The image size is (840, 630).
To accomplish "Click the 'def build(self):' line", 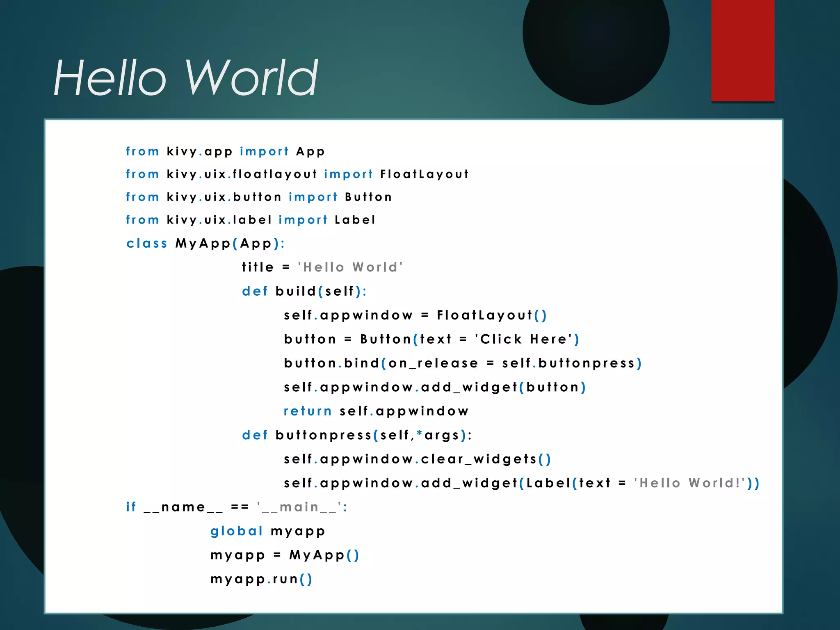I will [304, 291].
